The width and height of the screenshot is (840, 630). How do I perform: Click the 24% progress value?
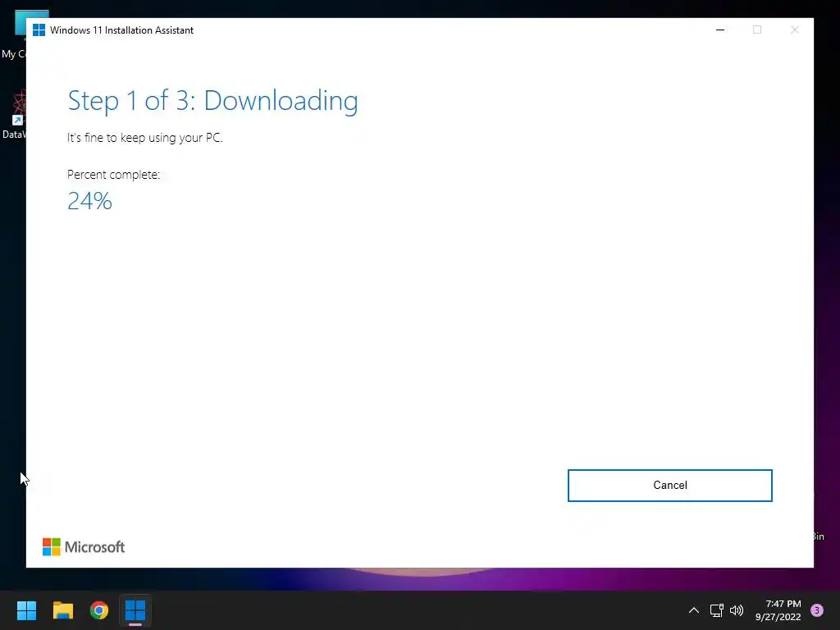(89, 201)
